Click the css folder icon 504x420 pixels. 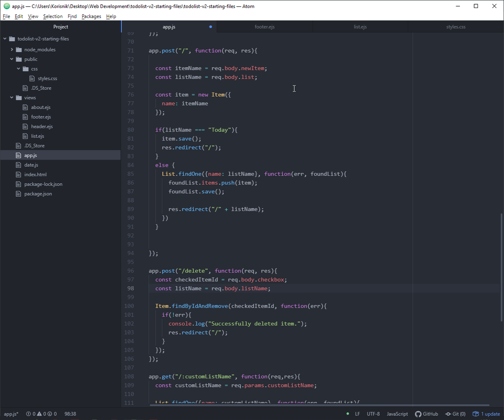point(26,69)
